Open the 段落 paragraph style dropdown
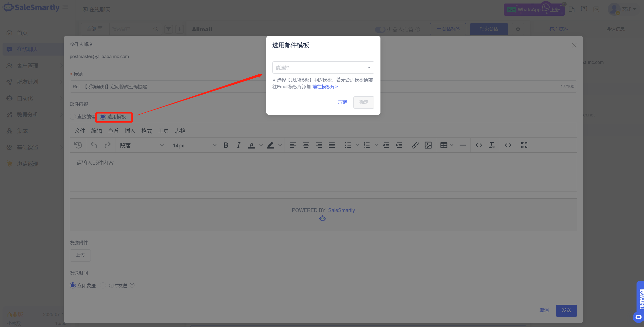This screenshot has height=327, width=644. click(x=142, y=145)
